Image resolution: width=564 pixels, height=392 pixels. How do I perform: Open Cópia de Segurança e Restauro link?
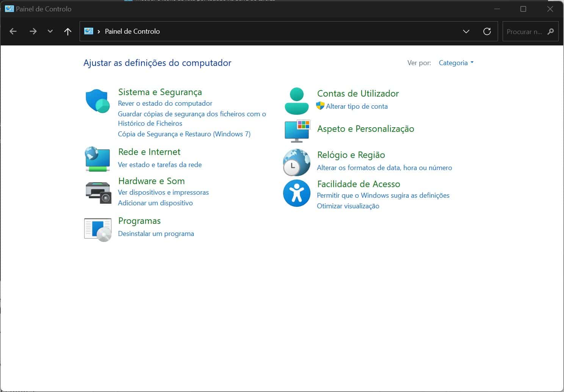[184, 134]
